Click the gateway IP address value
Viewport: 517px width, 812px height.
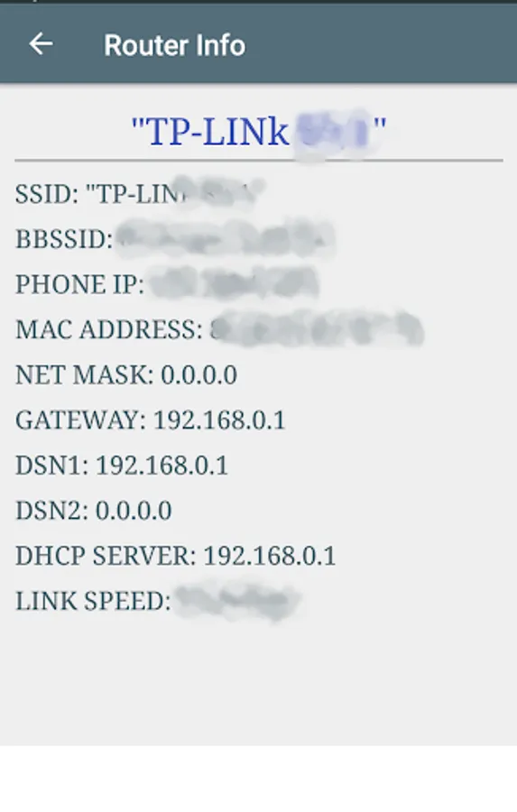point(219,420)
